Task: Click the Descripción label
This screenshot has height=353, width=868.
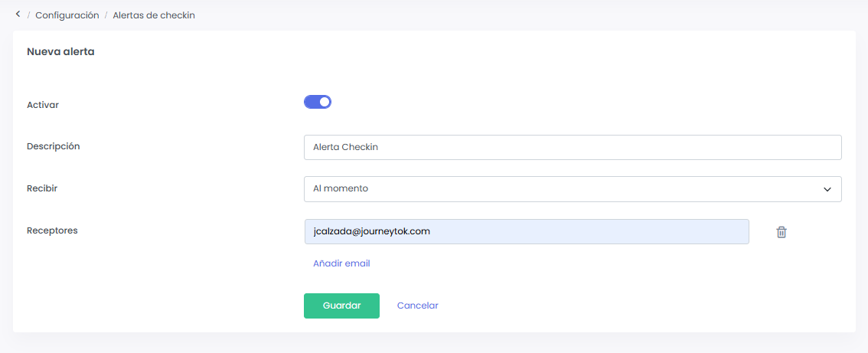Action: pyautogui.click(x=53, y=146)
